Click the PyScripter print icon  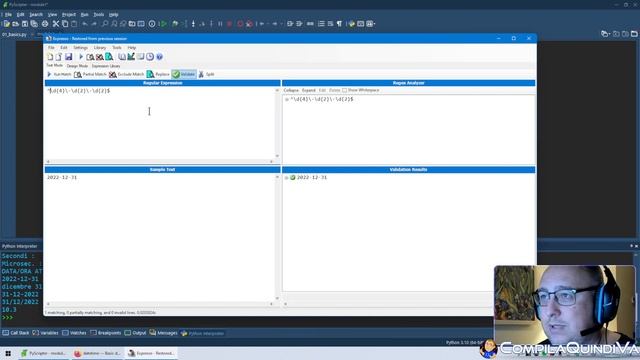[45, 24]
